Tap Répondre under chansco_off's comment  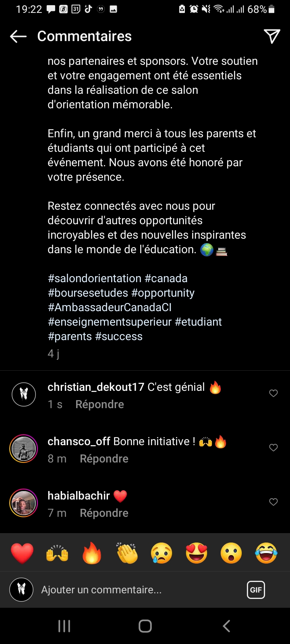tap(104, 459)
